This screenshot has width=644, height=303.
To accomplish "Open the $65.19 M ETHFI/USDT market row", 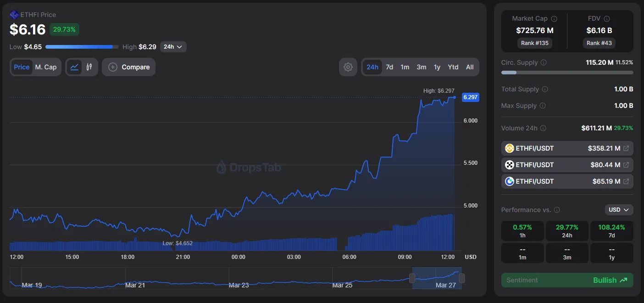I will 567,181.
